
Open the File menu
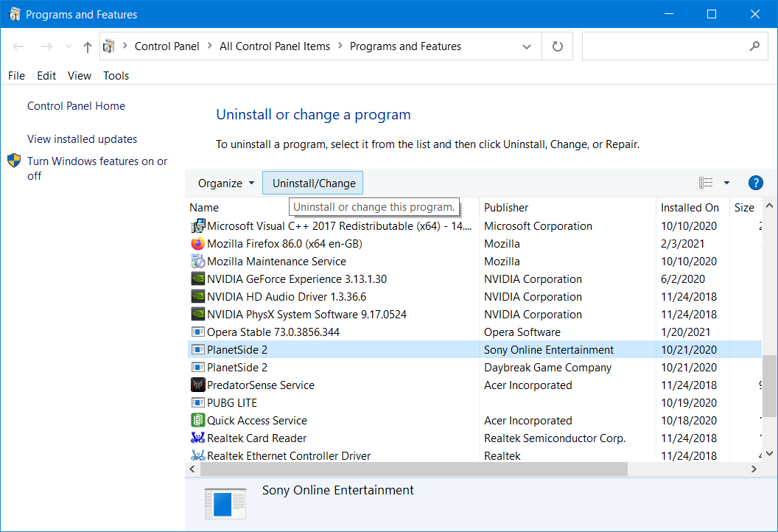click(16, 76)
